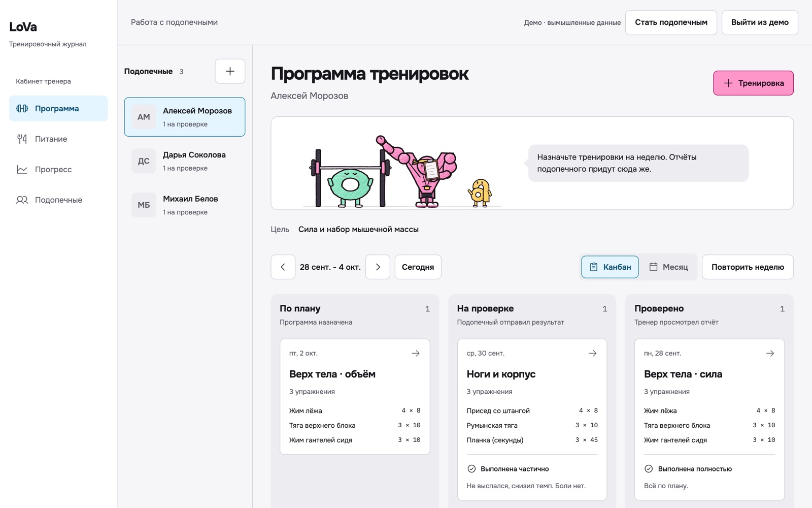Click the Назначьте тренировки speech bubble

pyautogui.click(x=638, y=163)
